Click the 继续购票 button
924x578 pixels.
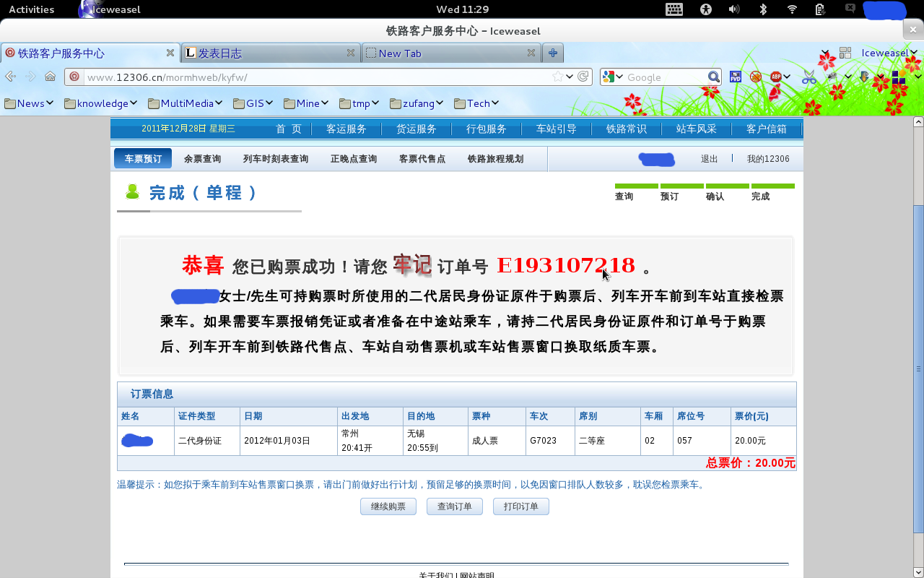click(x=388, y=506)
